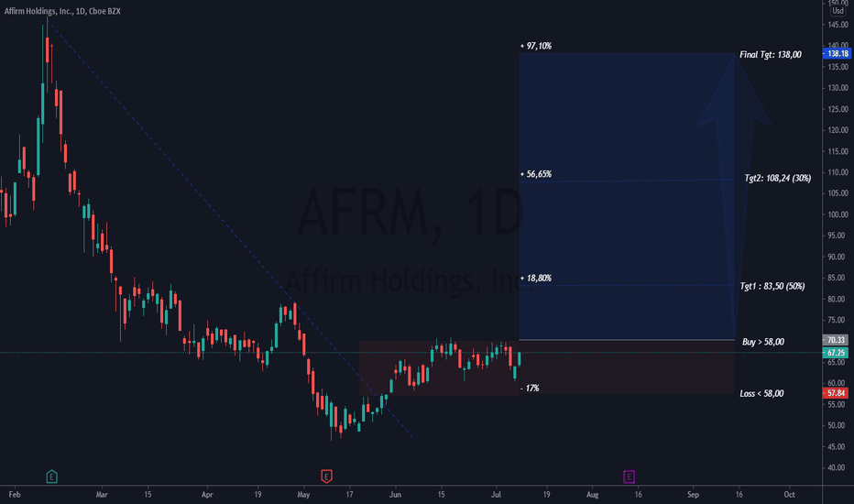Select the 'Loss < 58,00' annotation
The height and width of the screenshot is (504, 854).
tap(761, 393)
